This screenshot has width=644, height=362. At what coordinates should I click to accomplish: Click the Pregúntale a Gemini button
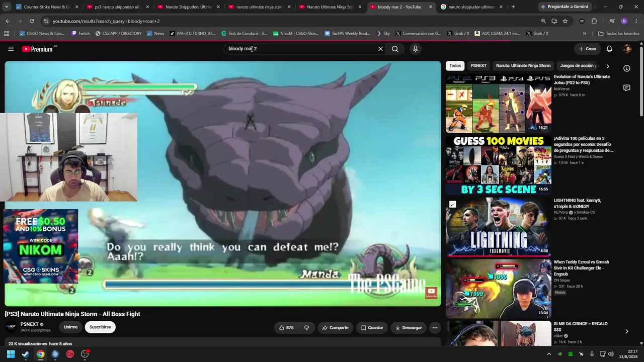point(564,7)
